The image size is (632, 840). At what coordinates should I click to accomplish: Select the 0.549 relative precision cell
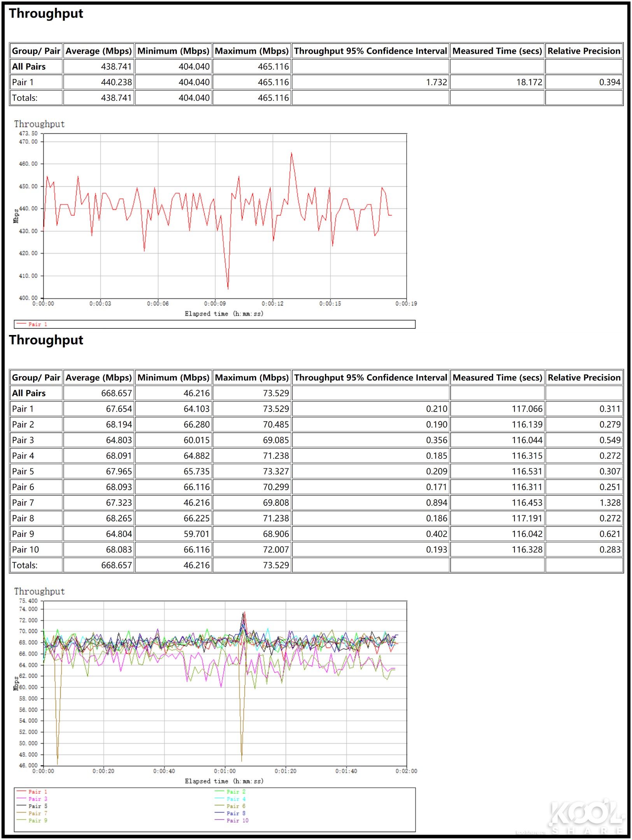tap(584, 440)
